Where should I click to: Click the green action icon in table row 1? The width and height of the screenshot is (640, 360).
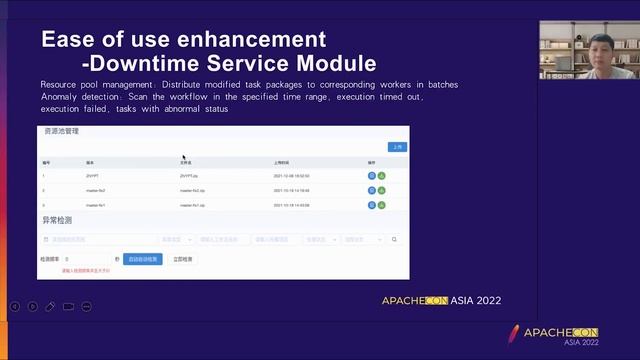382,176
